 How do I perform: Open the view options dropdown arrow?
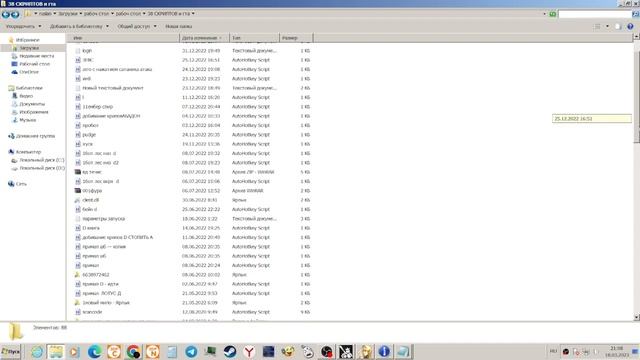pos(607,26)
